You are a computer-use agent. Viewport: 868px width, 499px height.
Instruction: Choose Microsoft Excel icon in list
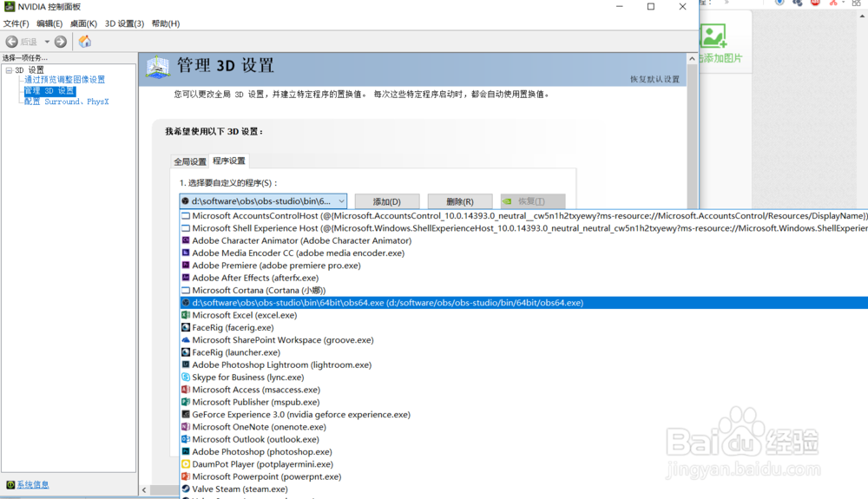point(186,315)
